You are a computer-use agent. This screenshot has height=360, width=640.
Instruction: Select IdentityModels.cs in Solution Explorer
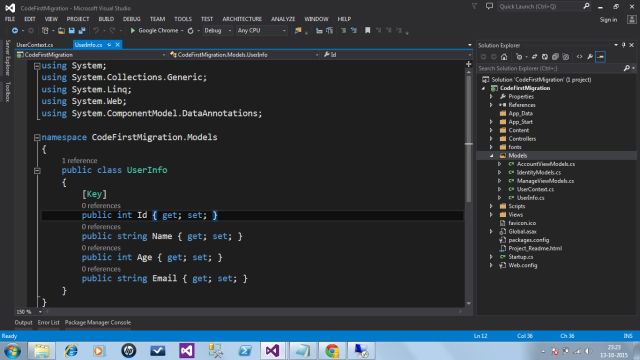[x=538, y=173]
